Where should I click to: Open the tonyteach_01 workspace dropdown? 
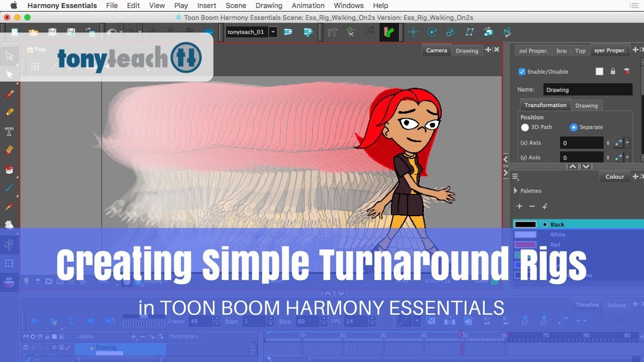pyautogui.click(x=273, y=32)
